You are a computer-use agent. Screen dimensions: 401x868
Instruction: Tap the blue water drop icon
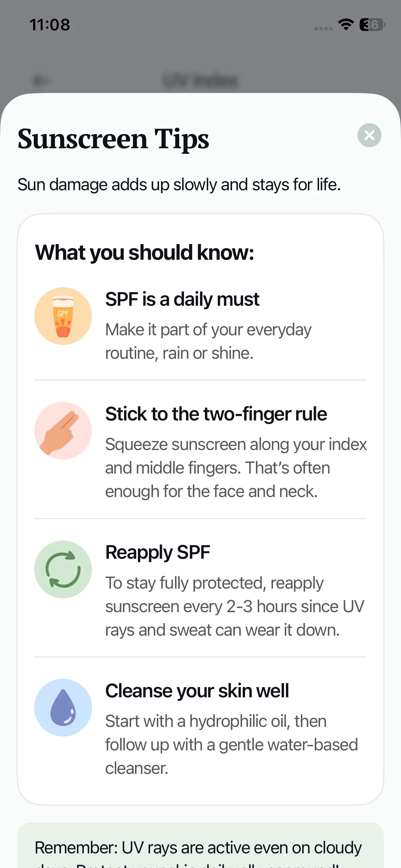click(63, 707)
